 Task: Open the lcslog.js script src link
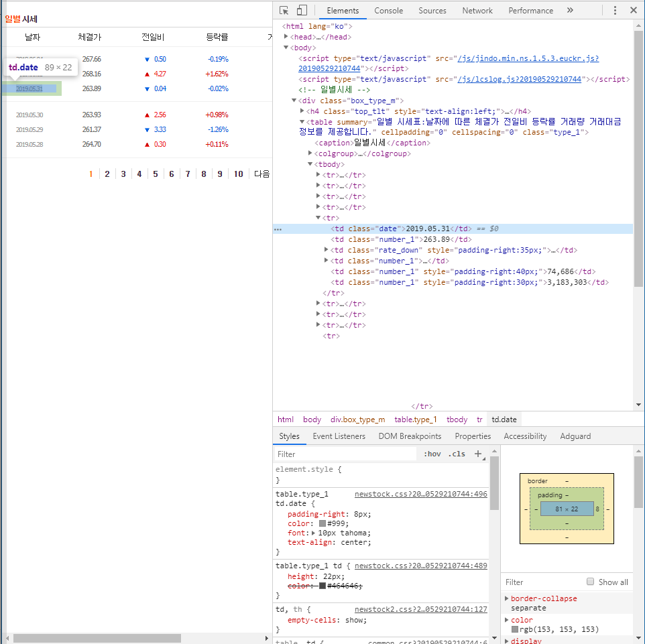(x=520, y=79)
